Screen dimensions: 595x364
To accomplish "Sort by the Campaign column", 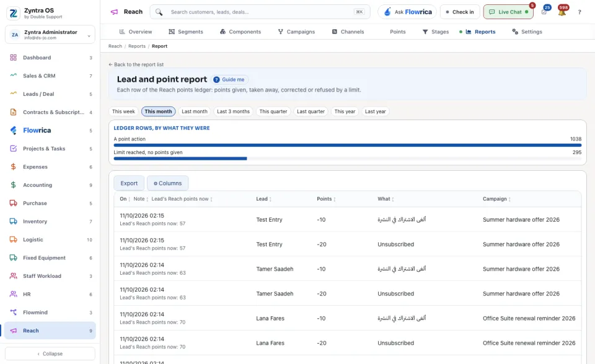I will (x=496, y=199).
